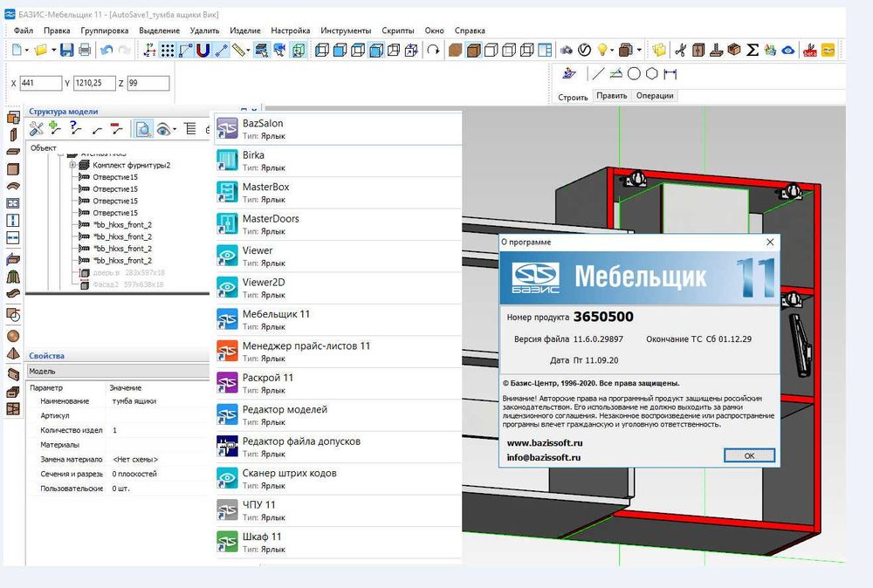The image size is (873, 588).
Task: Toggle the magnet snap mode
Action: coord(203,50)
